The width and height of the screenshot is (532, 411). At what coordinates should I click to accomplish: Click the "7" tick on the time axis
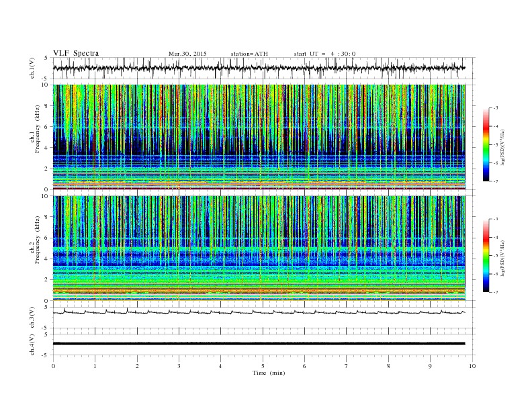coord(347,366)
